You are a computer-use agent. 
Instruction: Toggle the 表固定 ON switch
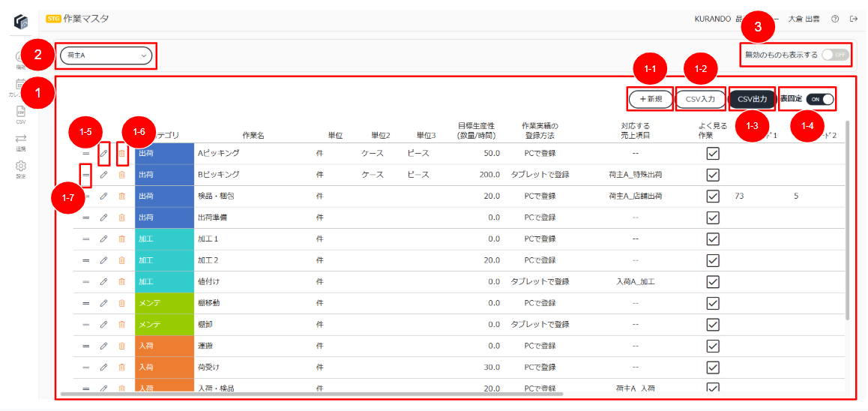point(820,99)
